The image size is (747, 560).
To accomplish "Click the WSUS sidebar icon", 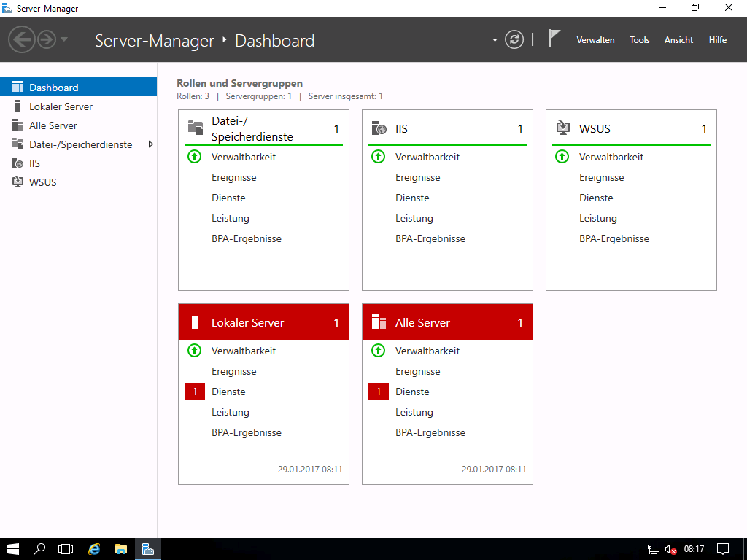I will point(18,182).
